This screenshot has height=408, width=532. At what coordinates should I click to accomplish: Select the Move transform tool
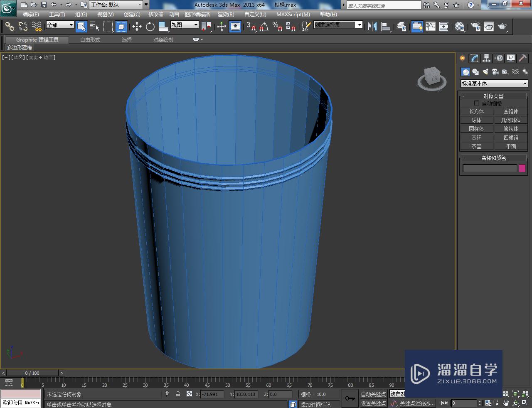pos(137,27)
